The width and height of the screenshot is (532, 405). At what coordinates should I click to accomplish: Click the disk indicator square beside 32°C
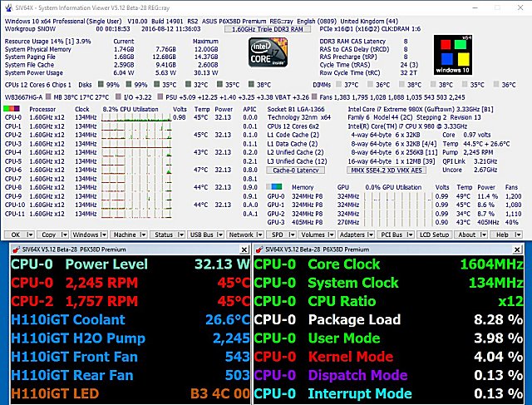(x=189, y=84)
